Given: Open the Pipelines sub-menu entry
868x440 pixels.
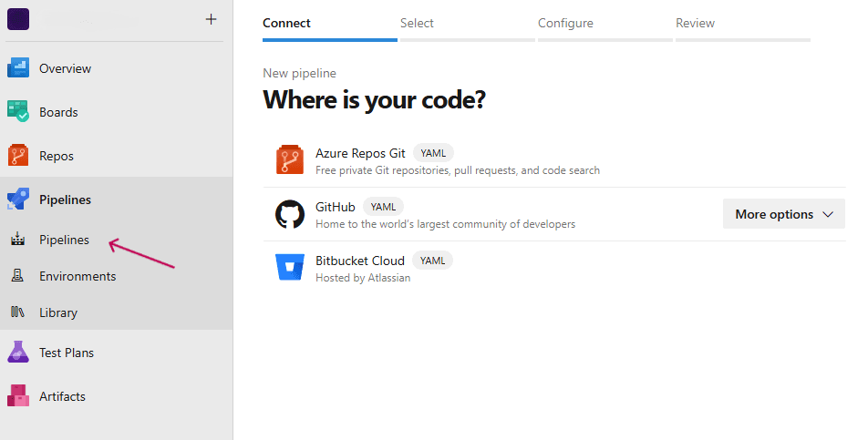Looking at the screenshot, I should pyautogui.click(x=64, y=240).
